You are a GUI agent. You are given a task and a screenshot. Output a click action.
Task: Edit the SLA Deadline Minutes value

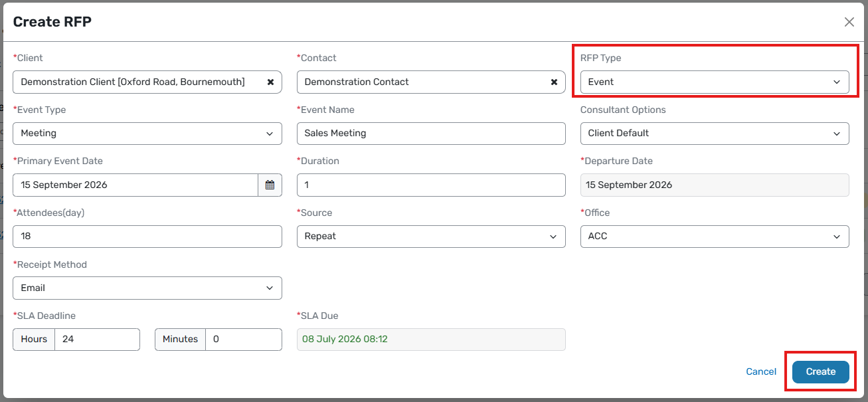(x=244, y=339)
